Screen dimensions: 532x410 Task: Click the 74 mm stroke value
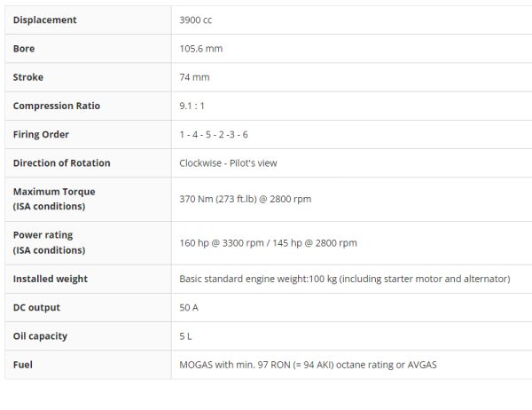click(x=194, y=77)
